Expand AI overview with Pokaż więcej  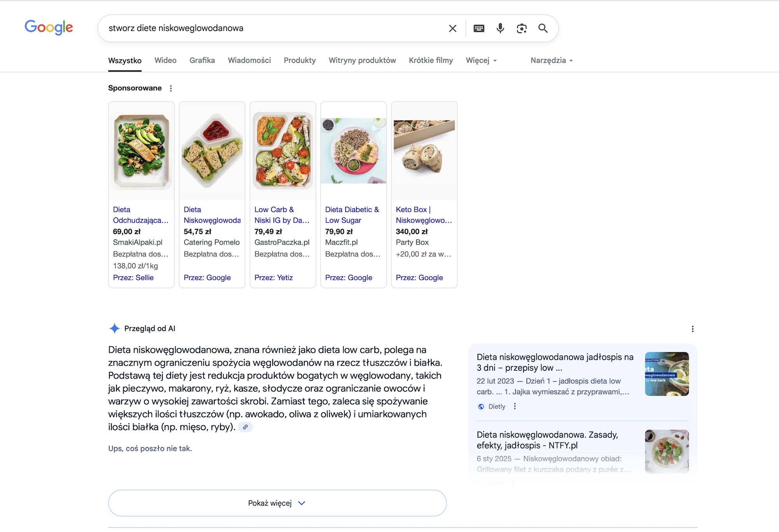[x=277, y=503]
